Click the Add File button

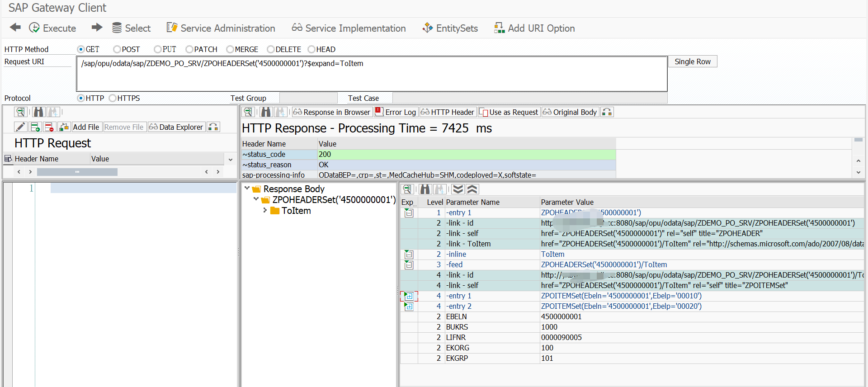point(86,127)
